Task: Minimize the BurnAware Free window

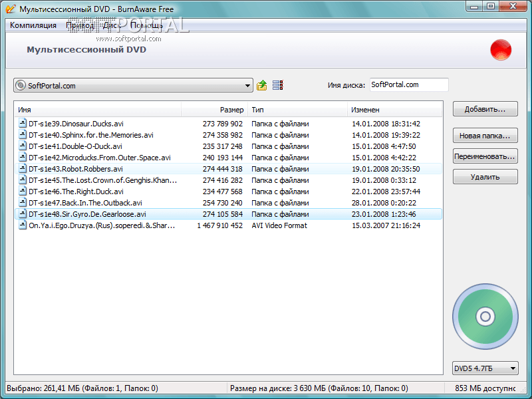Action: (x=474, y=7)
